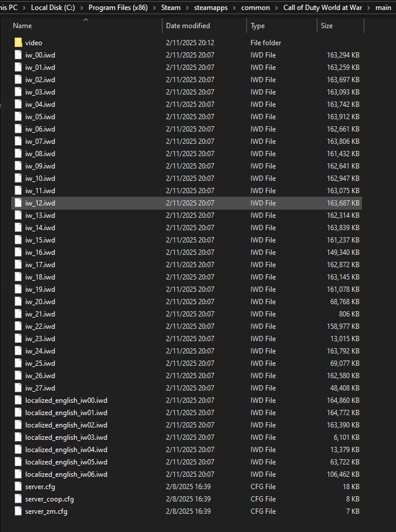Sort files by Date modified column
Viewport: 396px width, 532px height.
click(188, 26)
